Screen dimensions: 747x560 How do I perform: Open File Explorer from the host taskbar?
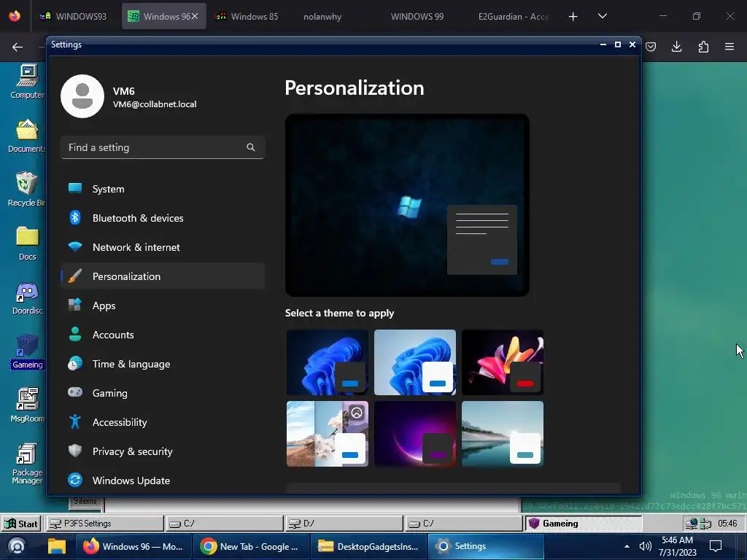pos(57,546)
